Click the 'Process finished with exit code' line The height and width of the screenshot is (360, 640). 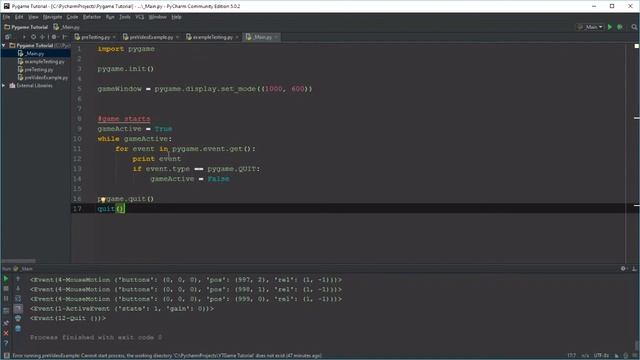click(96, 338)
